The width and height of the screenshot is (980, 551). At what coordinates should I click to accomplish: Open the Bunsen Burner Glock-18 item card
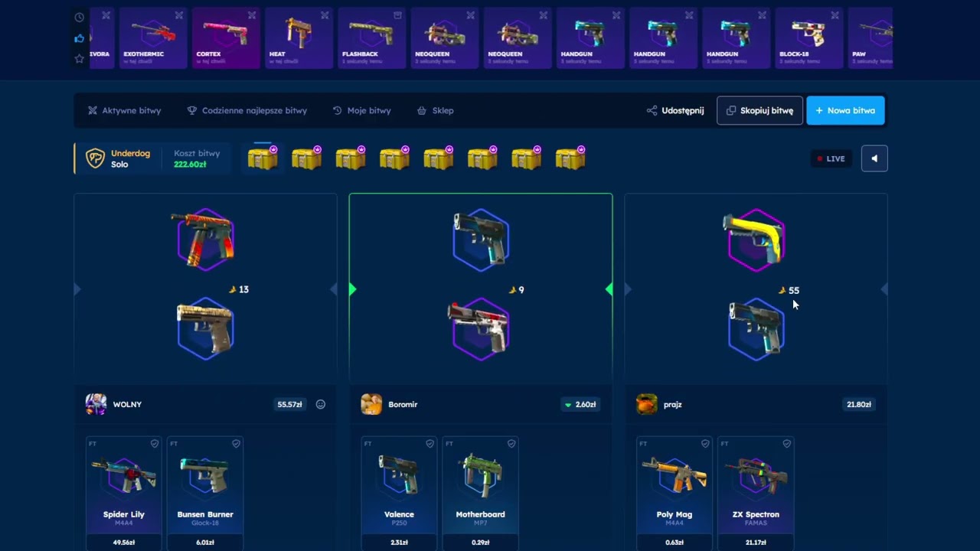[205, 494]
